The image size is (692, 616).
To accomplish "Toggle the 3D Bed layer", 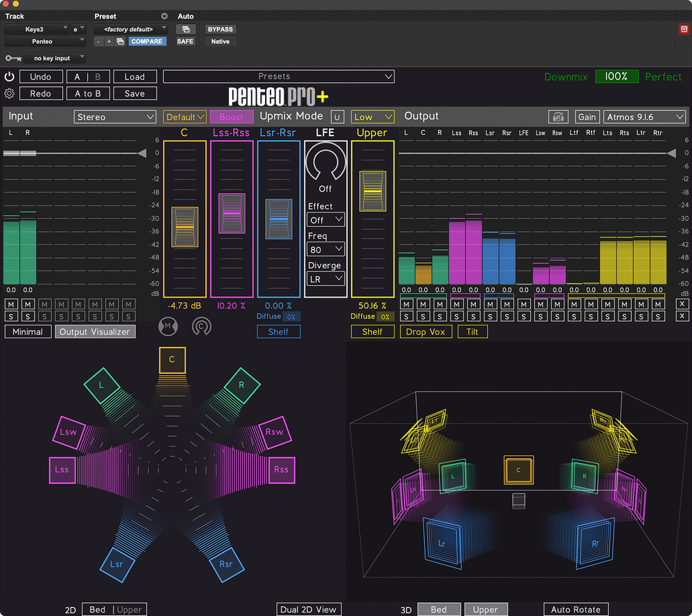I will (x=439, y=609).
